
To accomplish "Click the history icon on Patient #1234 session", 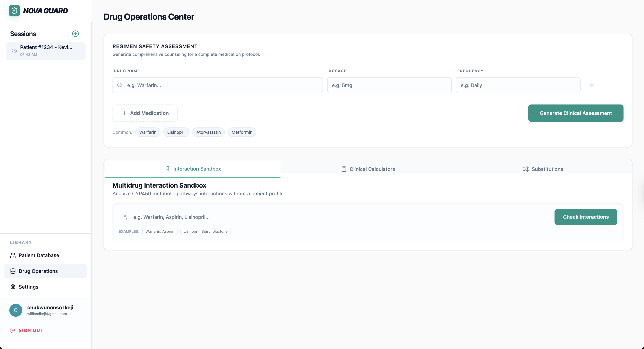I will 14,51.
